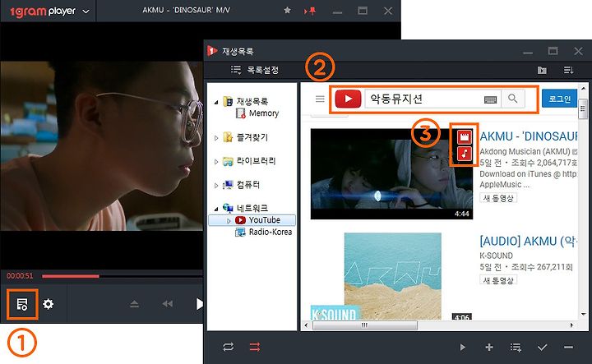Select the 재생목록 folder in the tree
Viewport: 592px width, 364px height.
252,101
